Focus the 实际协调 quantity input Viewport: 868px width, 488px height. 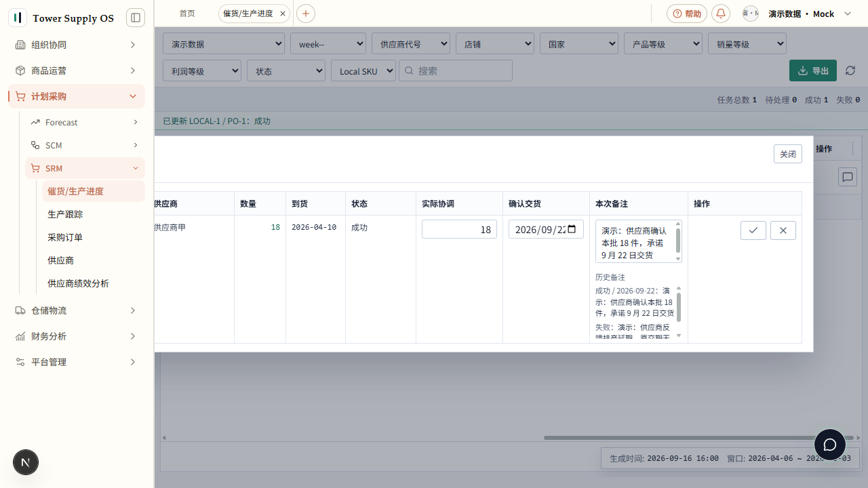[x=459, y=229]
